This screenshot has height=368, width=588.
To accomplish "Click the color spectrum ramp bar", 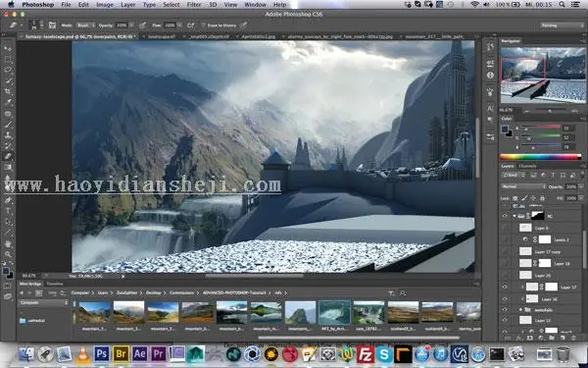I will click(x=540, y=157).
